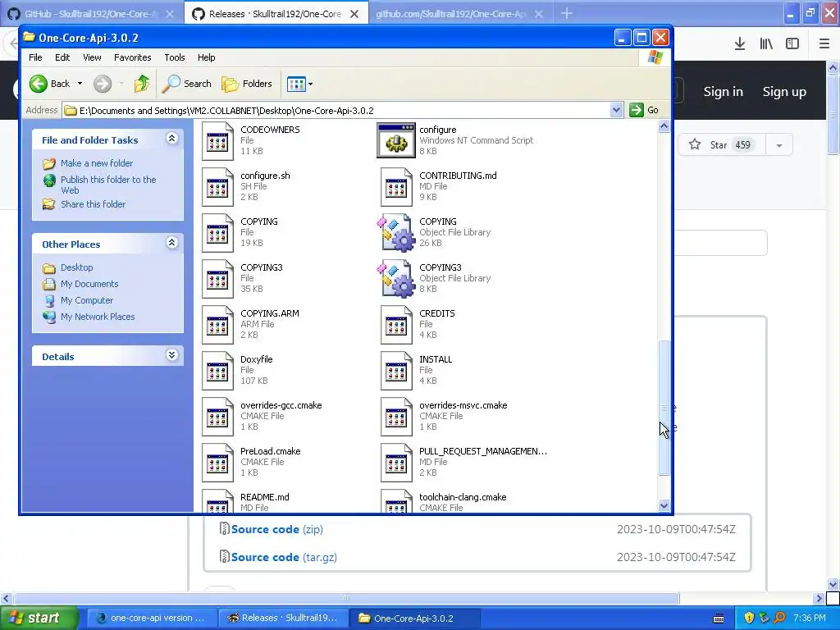Select the COPYING.ARM file icon
Viewport: 840px width, 630px height.
coord(217,325)
